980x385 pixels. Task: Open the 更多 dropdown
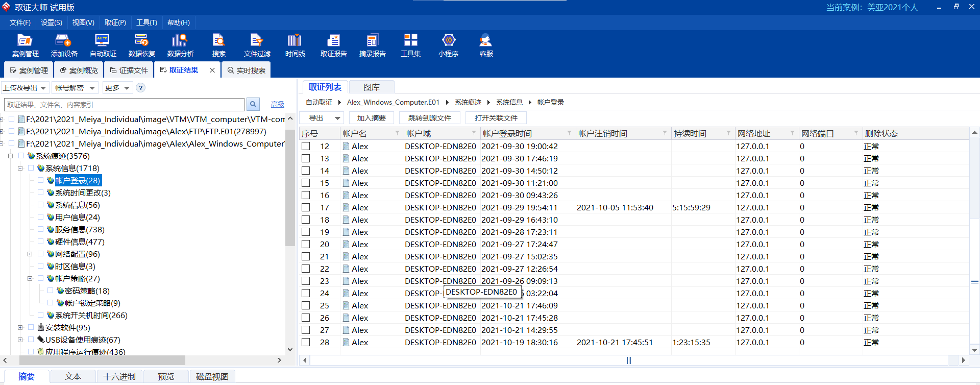[x=117, y=88]
